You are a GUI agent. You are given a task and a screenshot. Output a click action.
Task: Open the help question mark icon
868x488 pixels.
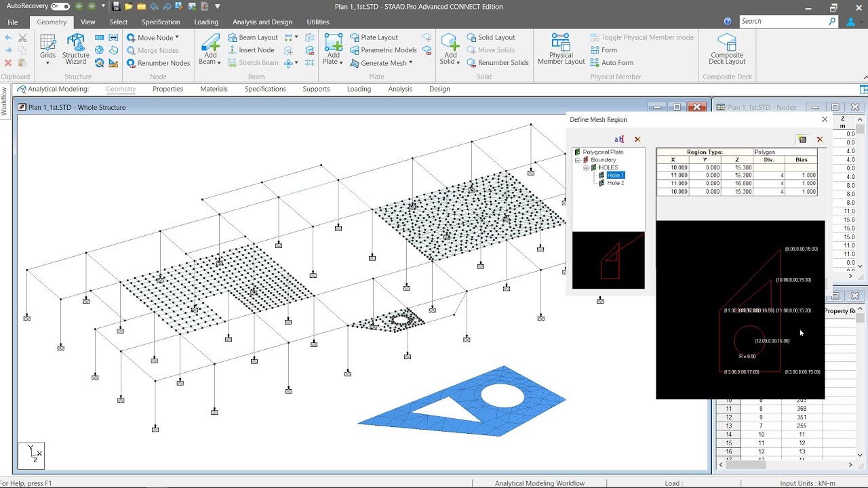(728, 22)
